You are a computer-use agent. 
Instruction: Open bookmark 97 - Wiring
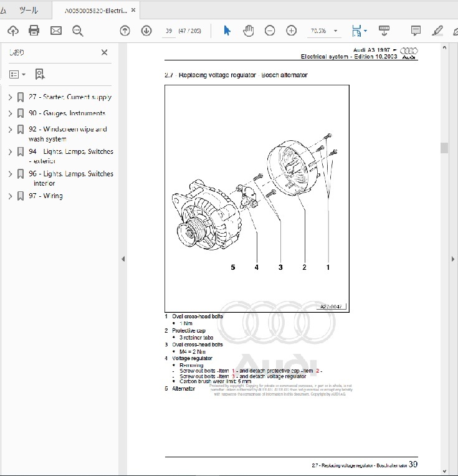click(x=46, y=196)
